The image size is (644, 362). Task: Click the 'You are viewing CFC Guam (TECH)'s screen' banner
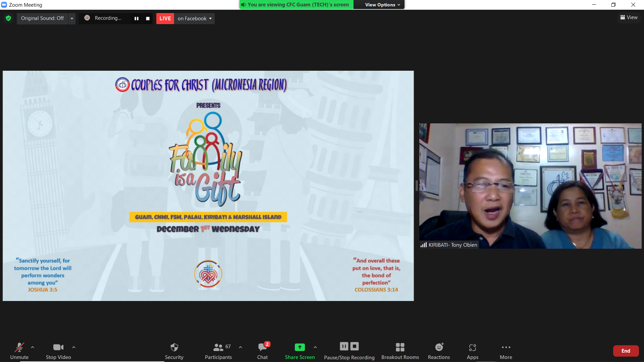click(297, 5)
